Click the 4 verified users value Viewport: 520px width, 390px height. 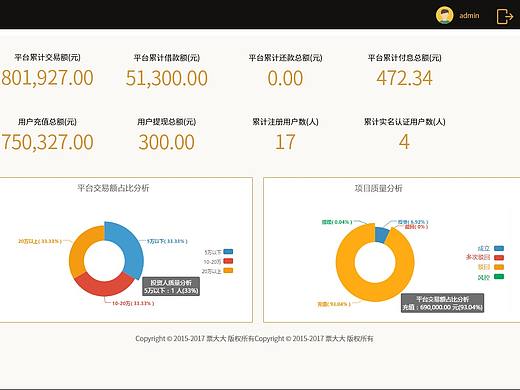click(x=404, y=142)
